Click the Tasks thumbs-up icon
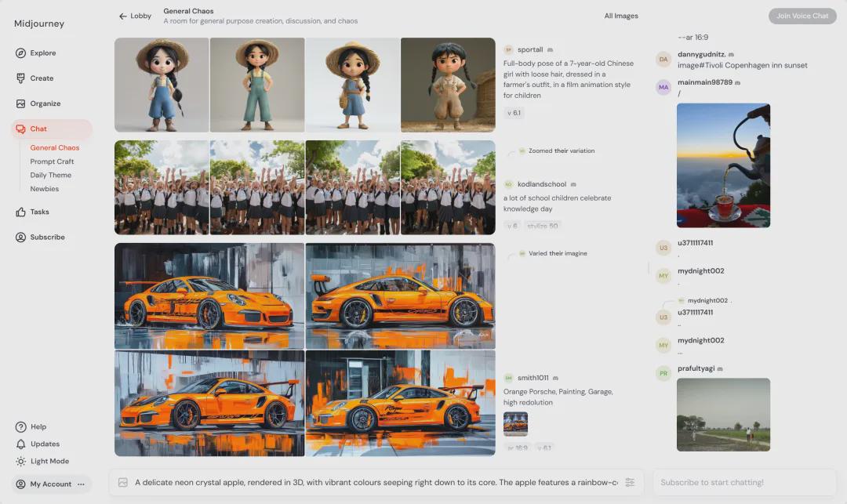The height and width of the screenshot is (504, 847). tap(21, 212)
